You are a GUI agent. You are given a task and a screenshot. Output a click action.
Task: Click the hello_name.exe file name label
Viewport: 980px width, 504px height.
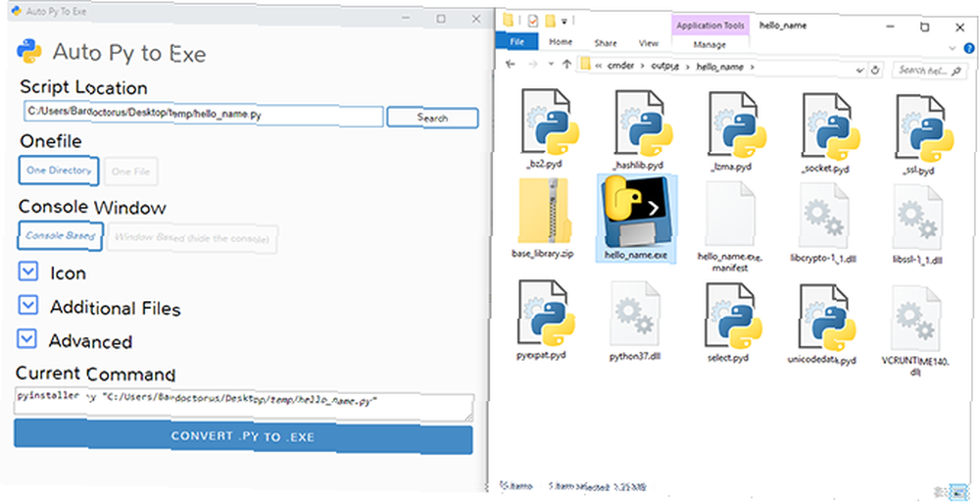[636, 255]
